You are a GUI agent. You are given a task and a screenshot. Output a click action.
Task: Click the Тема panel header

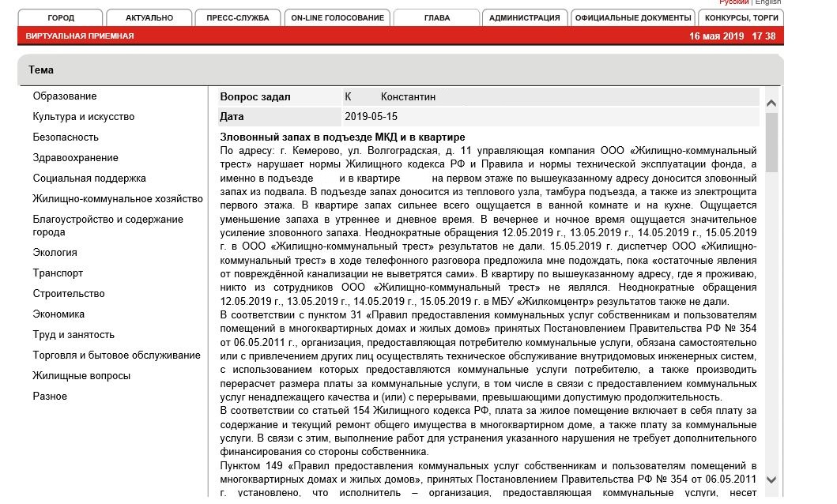coord(401,70)
